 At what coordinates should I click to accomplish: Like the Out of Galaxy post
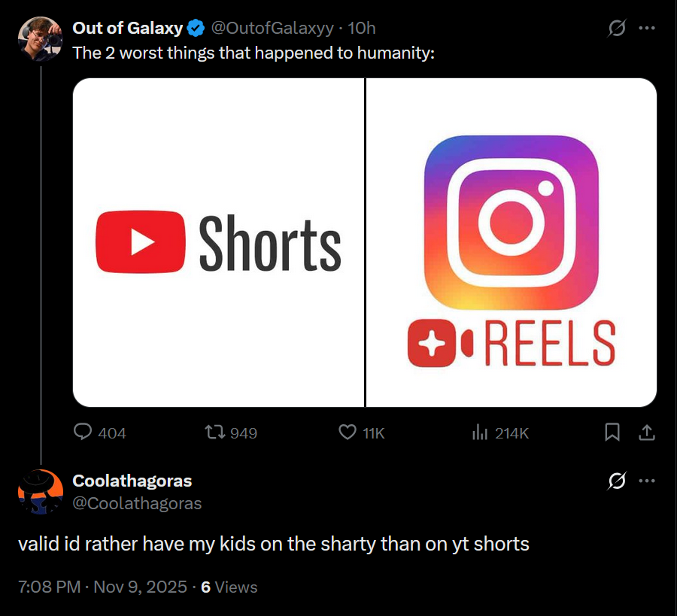(x=347, y=432)
